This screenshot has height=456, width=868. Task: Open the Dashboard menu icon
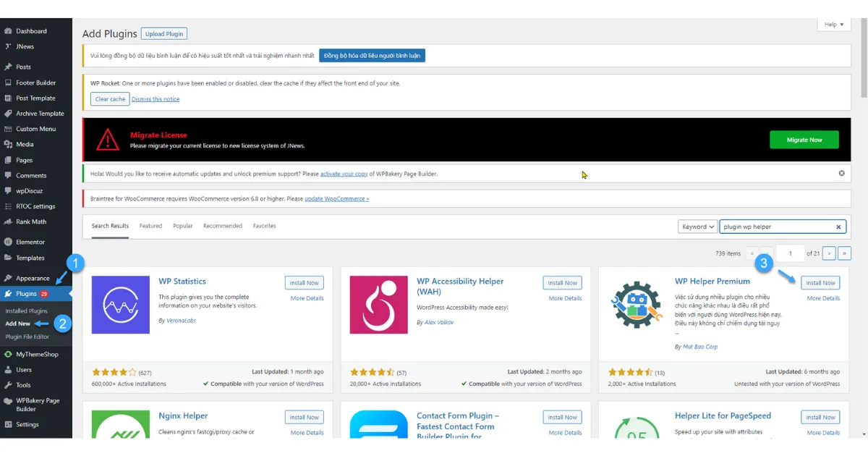click(8, 31)
